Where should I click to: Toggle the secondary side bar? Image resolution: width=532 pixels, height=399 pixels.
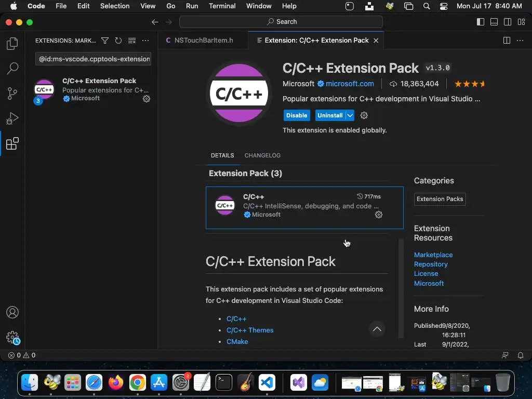pyautogui.click(x=508, y=22)
